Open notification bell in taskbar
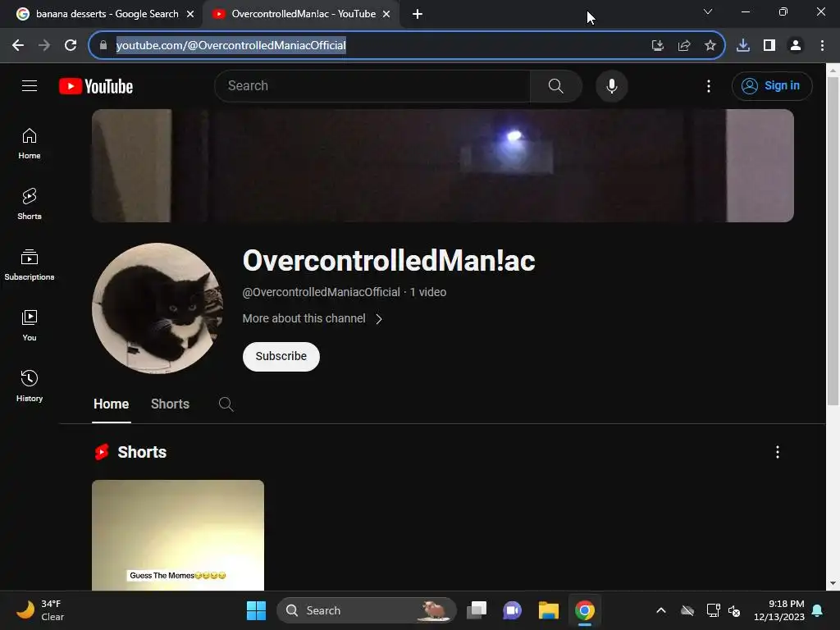 coord(818,610)
